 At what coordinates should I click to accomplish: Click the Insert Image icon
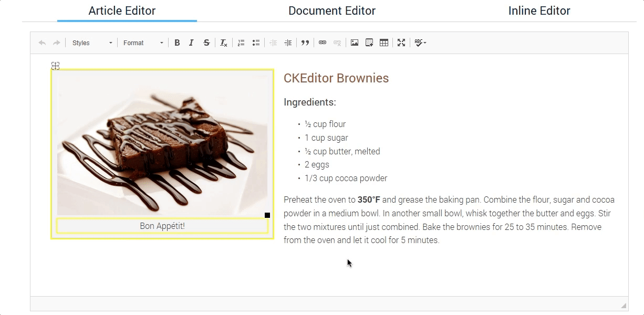click(355, 43)
